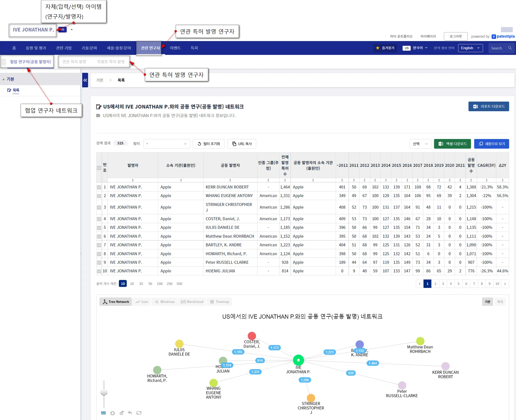
Task: Check the row 1 KERR DUNCAN ROBERT checkbox
Action: click(99, 187)
